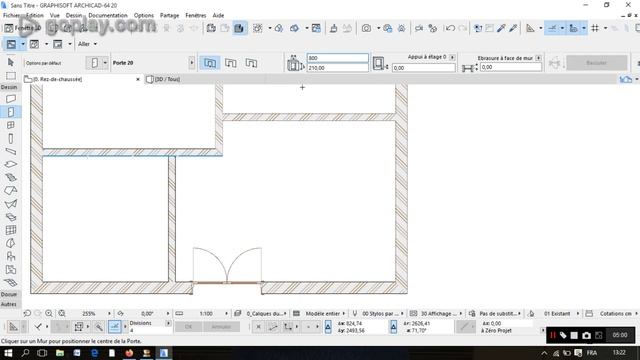Open the 0_Calques layer combination dropdown
The height and width of the screenshot is (360, 640).
[266, 313]
